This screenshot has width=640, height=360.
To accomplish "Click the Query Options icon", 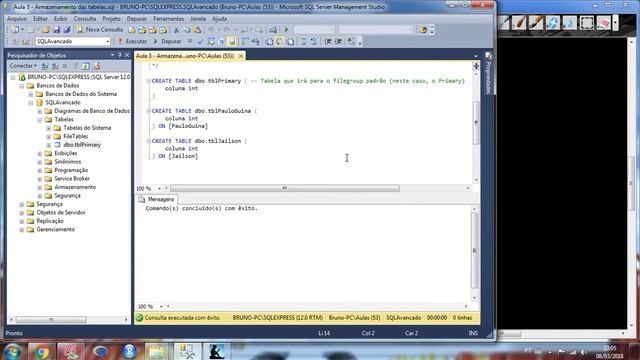I will point(221,41).
